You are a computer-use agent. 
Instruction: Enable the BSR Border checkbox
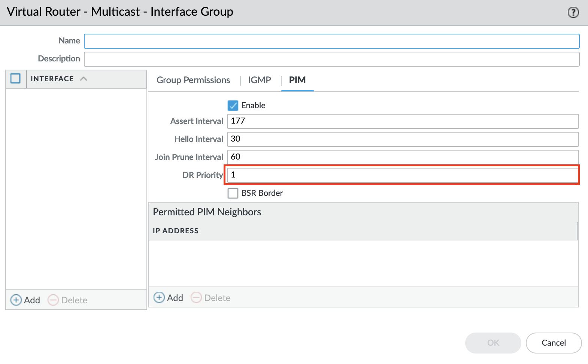[x=233, y=193]
